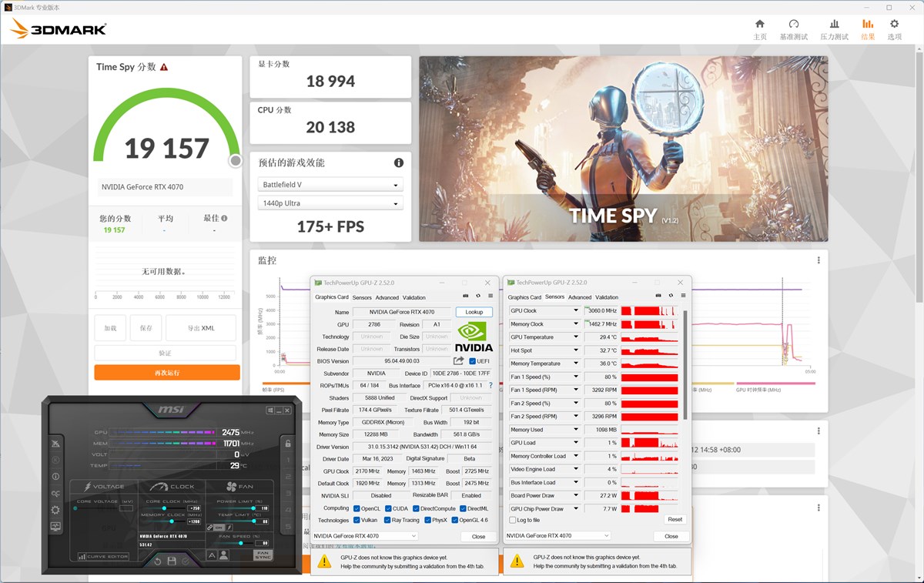Screen dimensions: 924x583
Task: Toggle the OpenCL checkbox
Action: [357, 508]
